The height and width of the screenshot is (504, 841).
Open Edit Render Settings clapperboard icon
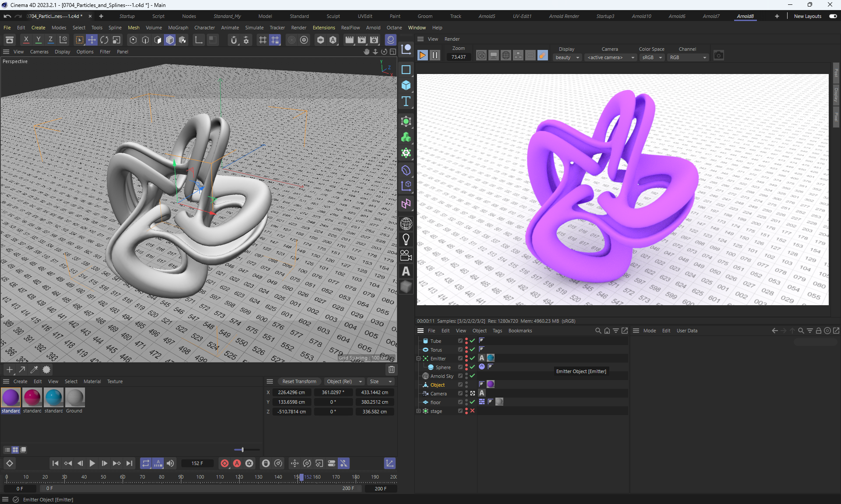374,40
